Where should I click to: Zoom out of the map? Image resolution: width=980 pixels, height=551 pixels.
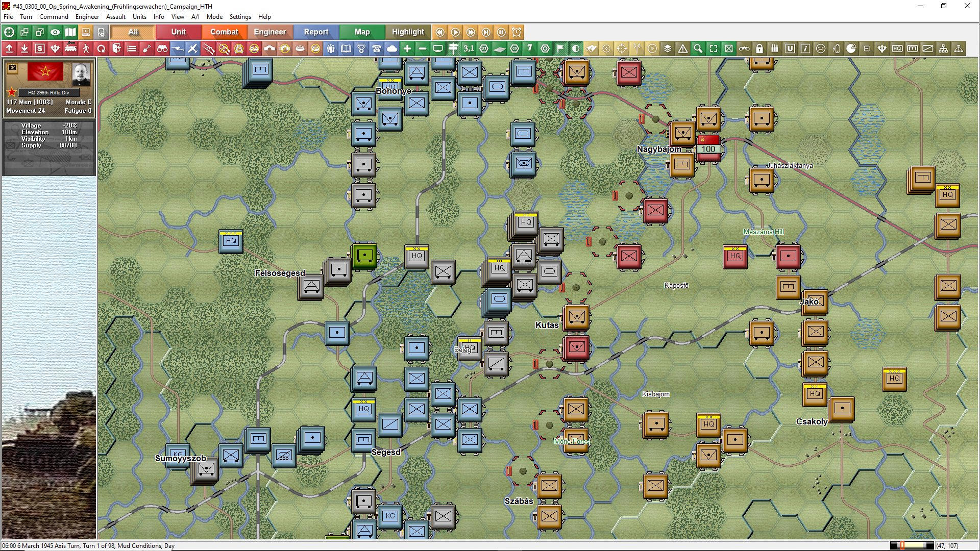coord(422,48)
